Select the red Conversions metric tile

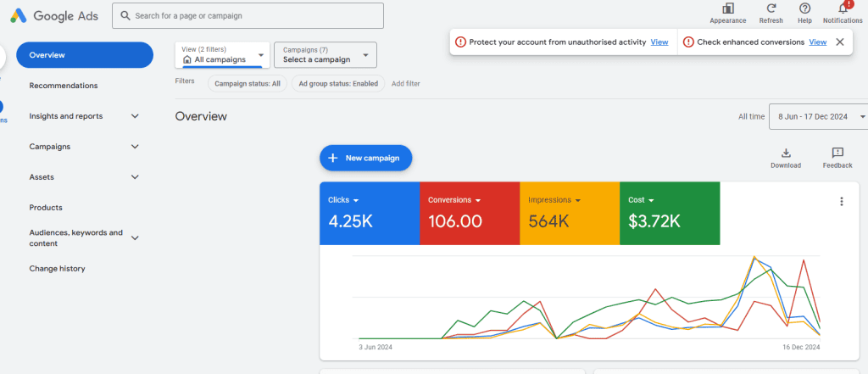pos(469,212)
